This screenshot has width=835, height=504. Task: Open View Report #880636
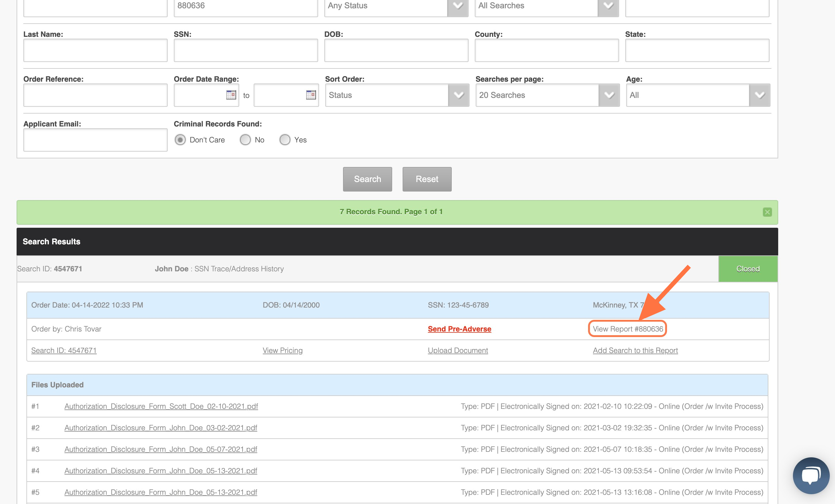click(x=628, y=329)
